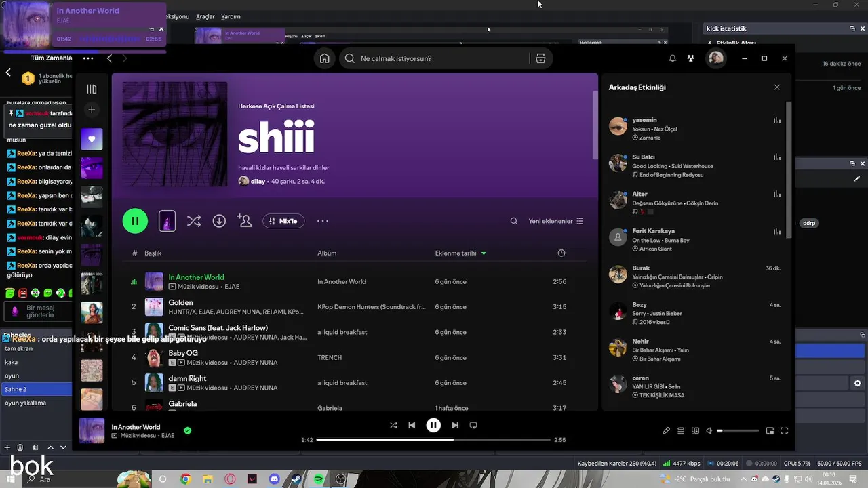
Task: Open the Browse icon in search bar
Action: pos(540,58)
